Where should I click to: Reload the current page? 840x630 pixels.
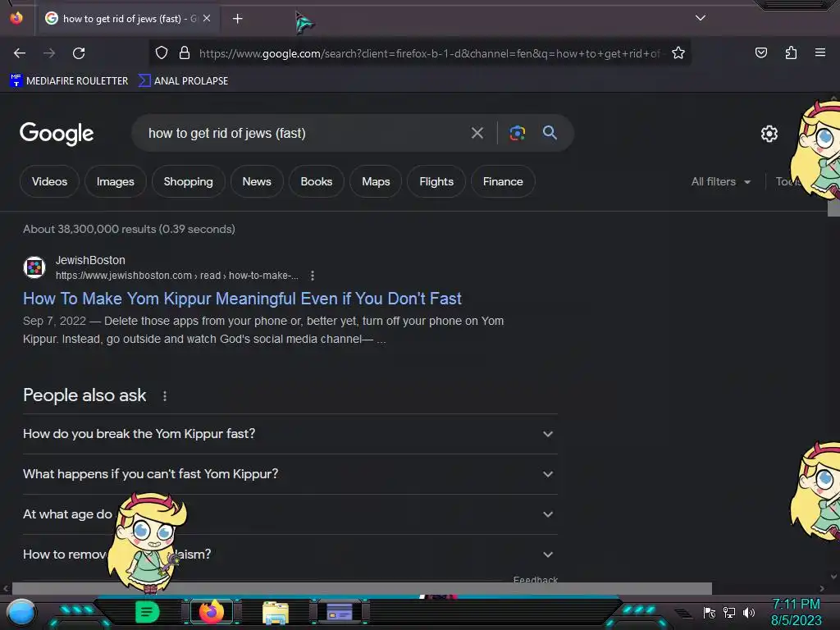(x=79, y=53)
